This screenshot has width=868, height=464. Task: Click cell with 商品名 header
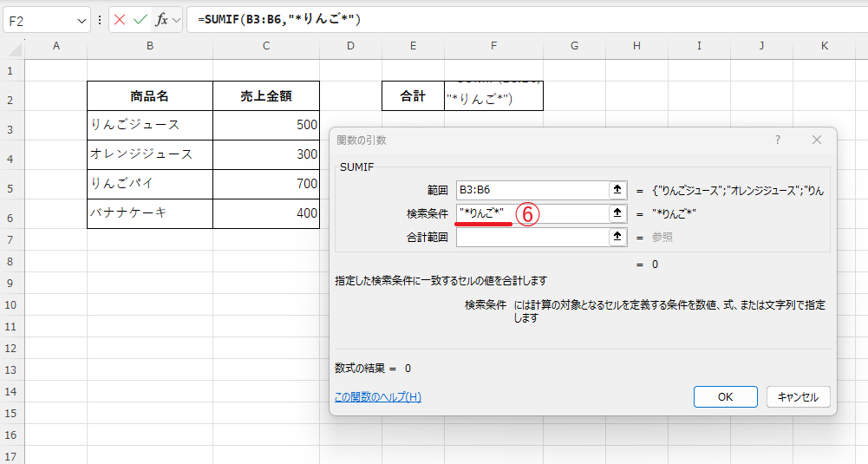pos(150,95)
